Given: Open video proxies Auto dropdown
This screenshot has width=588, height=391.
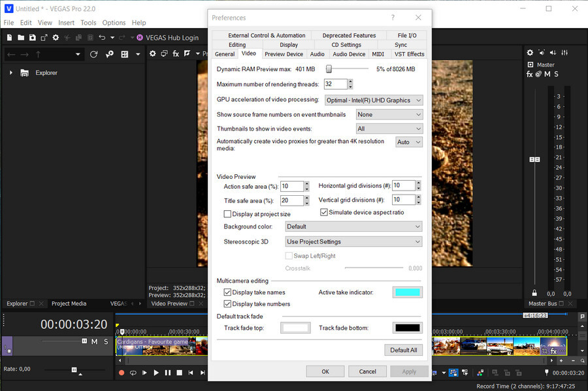Looking at the screenshot, I should click(409, 142).
